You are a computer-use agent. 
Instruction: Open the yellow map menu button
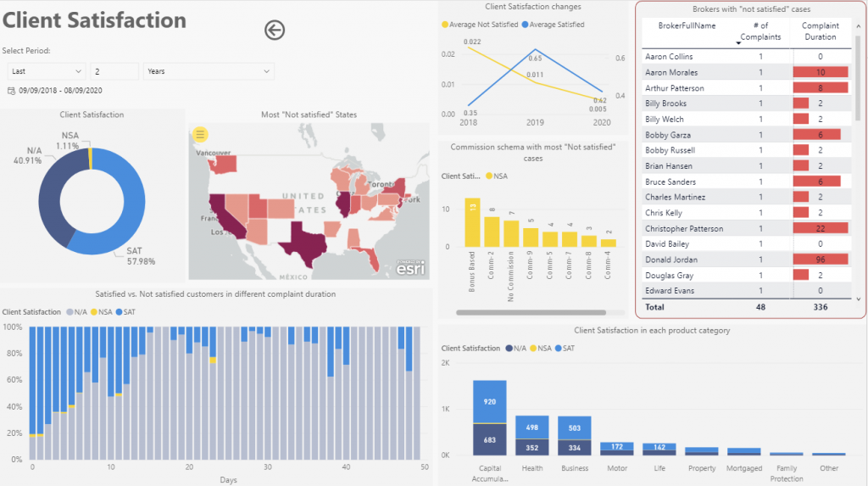click(200, 134)
